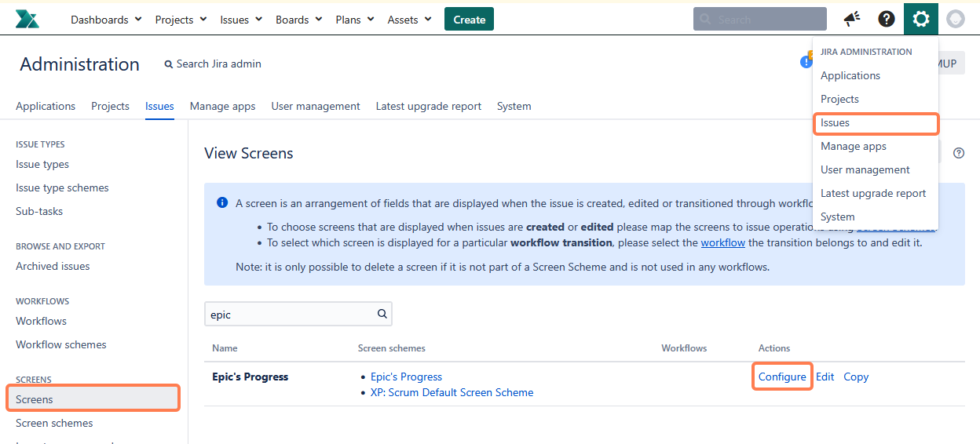980x444 pixels.
Task: Click the Jira logo icon
Action: coord(27,20)
